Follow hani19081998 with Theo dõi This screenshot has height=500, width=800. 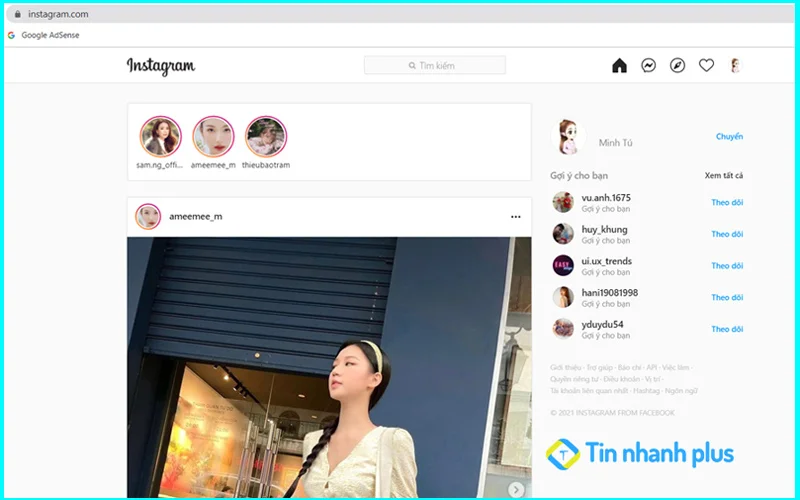click(x=727, y=297)
